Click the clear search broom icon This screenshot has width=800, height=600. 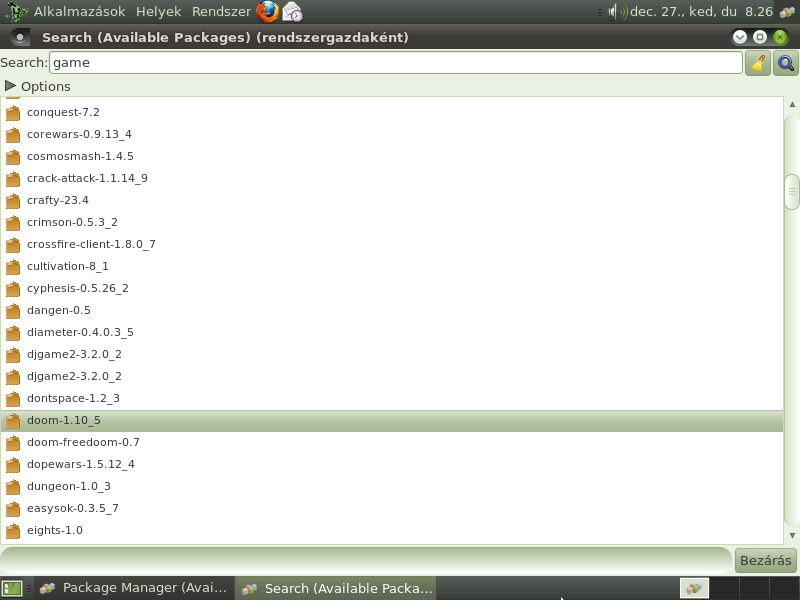tap(758, 63)
